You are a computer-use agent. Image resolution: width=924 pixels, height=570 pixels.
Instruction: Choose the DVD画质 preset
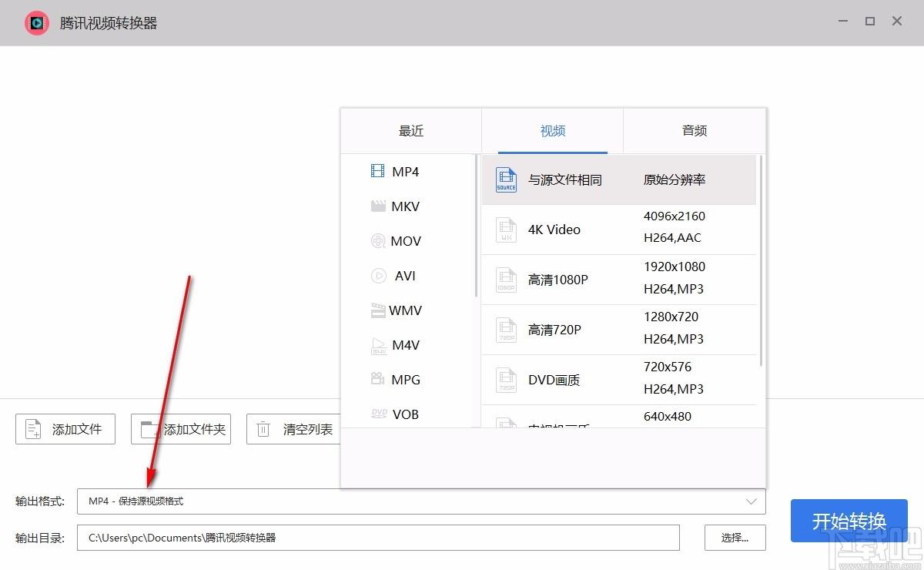coord(619,380)
